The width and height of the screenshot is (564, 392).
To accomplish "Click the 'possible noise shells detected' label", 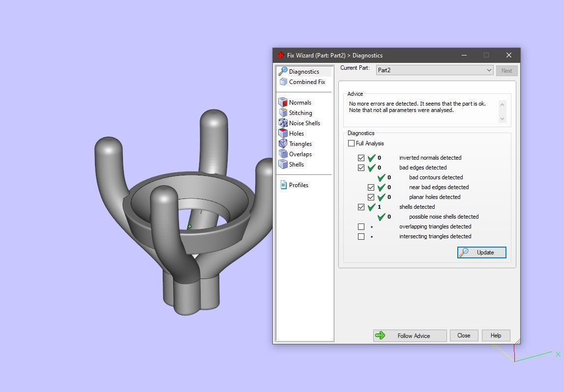I will (444, 217).
